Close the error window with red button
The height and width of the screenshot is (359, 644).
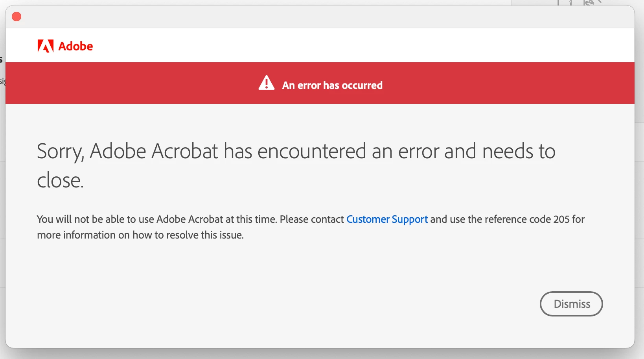(17, 17)
